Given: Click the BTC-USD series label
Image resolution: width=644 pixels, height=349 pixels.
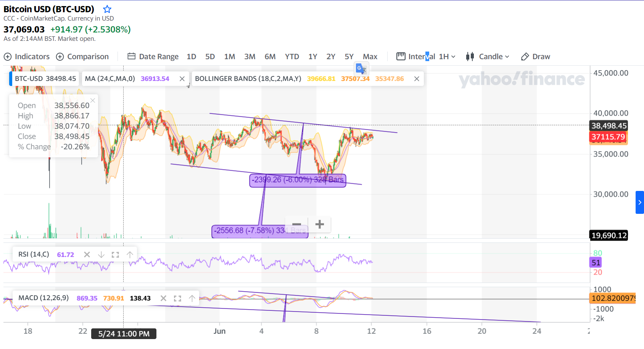Looking at the screenshot, I should [45, 79].
